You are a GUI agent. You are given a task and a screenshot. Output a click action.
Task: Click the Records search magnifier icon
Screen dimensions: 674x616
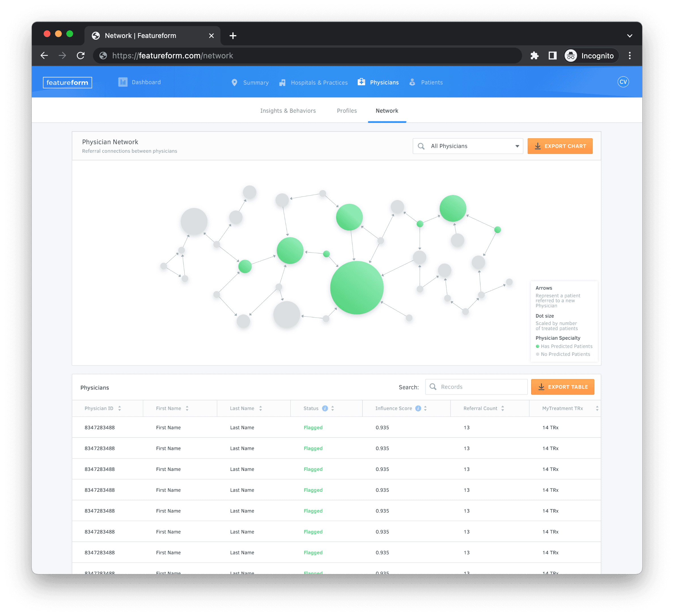click(433, 387)
